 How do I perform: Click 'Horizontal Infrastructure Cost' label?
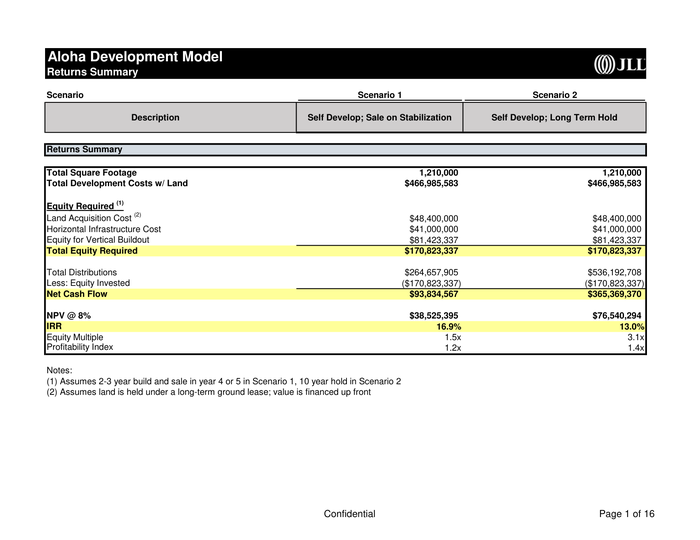[x=104, y=229]
